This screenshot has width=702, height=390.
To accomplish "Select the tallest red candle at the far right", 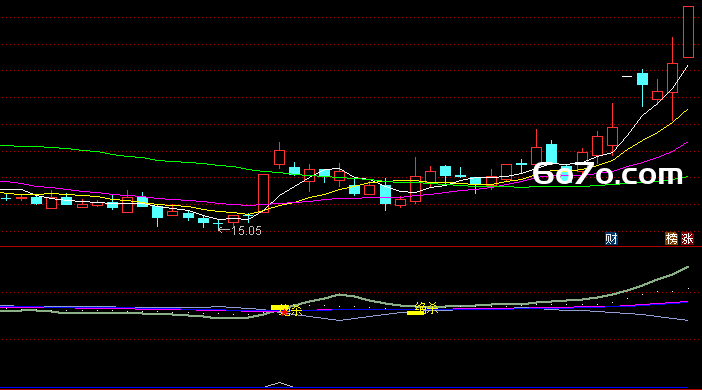I will tap(688, 32).
